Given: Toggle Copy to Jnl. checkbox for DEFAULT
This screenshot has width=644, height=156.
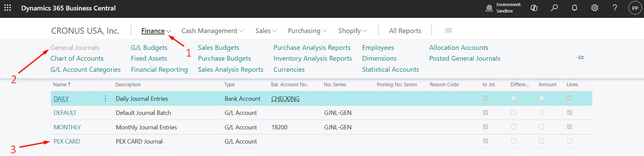Looking at the screenshot, I should [x=485, y=113].
